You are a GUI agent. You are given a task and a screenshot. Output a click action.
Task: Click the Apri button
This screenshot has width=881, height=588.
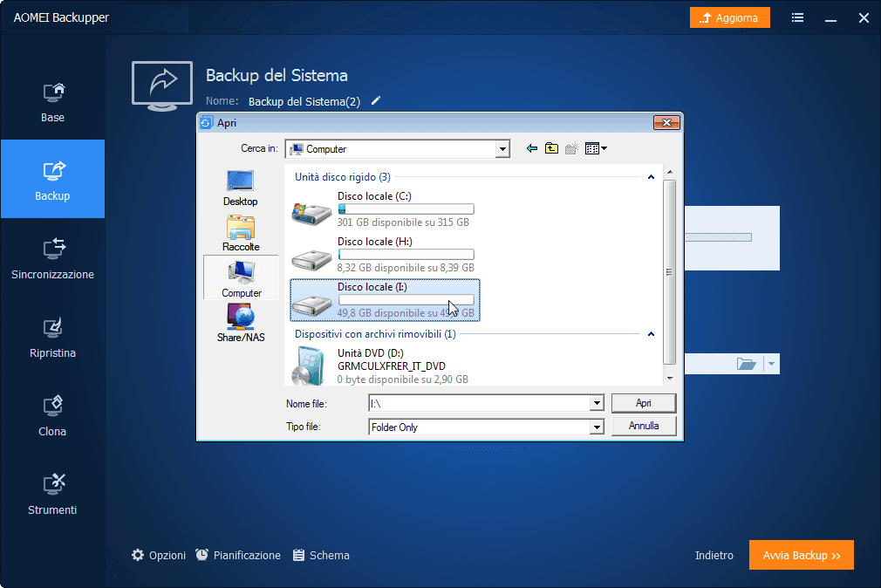click(644, 403)
